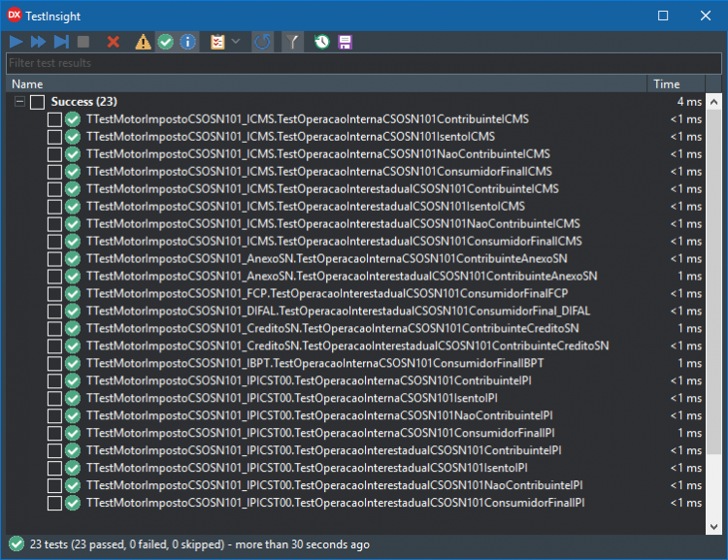Check the box for TestOperacaoInternaCSOSN101ContribuinteIPI
728x560 pixels.
[54, 381]
